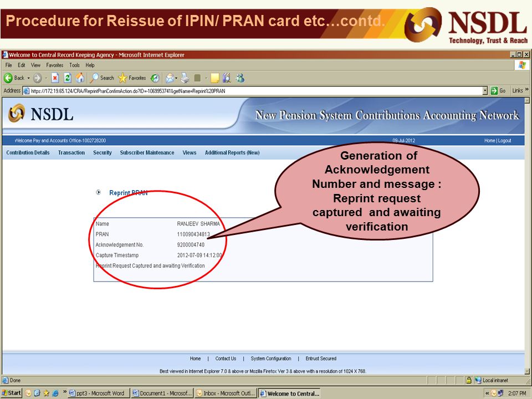Viewport: 532px width, 399px height.
Task: Expand the Links toolbar chevron
Action: pos(526,90)
